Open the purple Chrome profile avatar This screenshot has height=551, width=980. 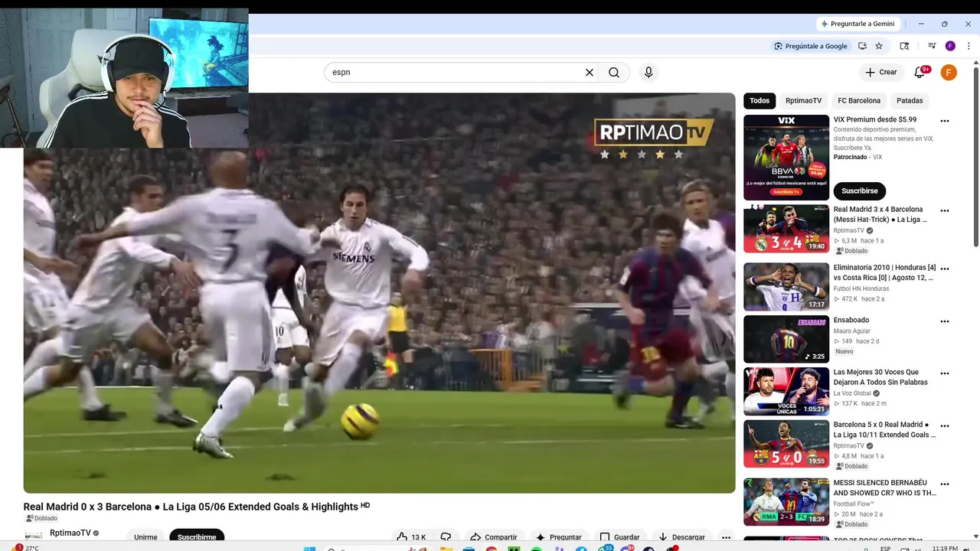[x=950, y=46]
